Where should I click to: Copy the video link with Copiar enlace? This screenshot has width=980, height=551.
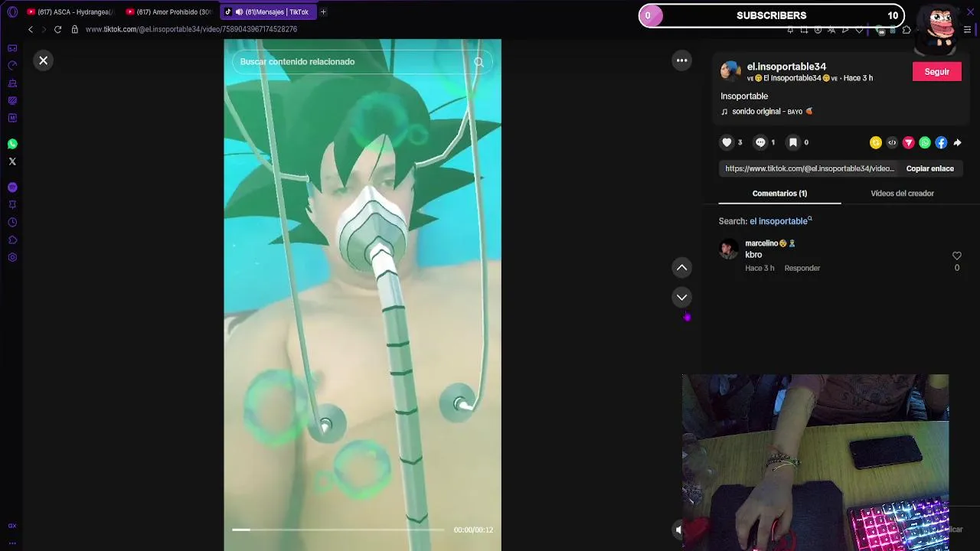coord(929,168)
